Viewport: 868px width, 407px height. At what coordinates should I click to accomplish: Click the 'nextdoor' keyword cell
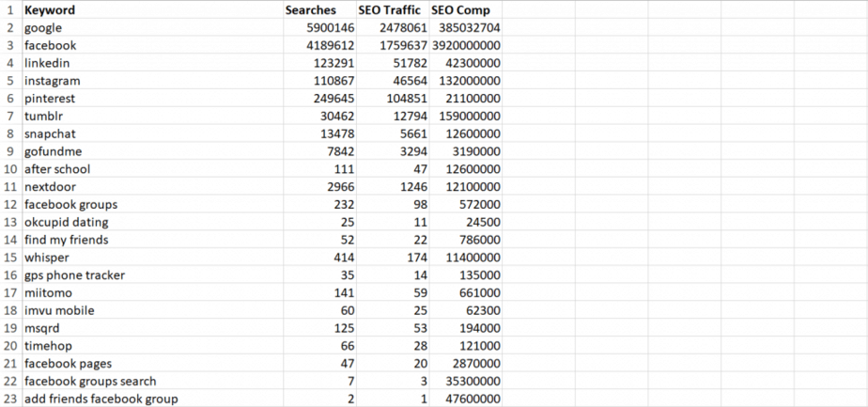tap(152, 187)
